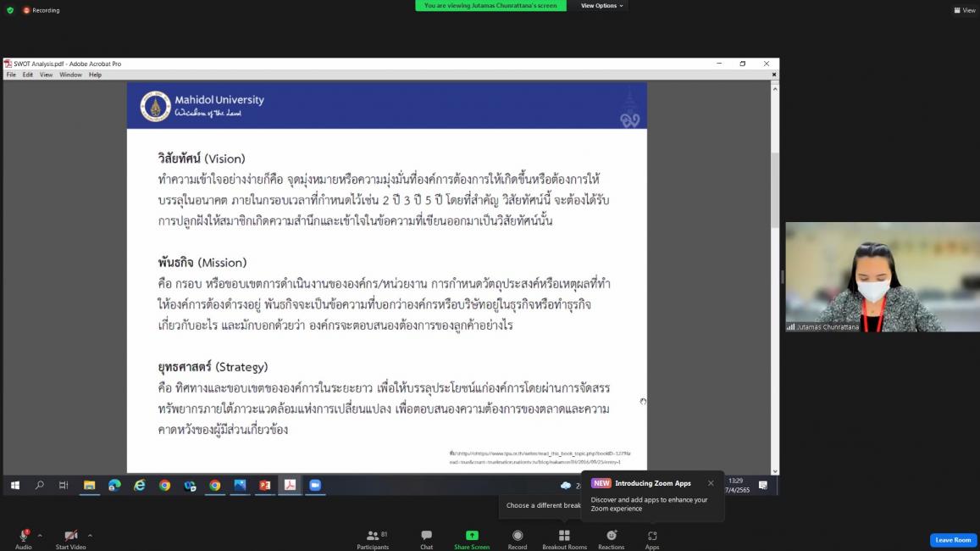
Task: Open the Participants panel
Action: tap(372, 539)
